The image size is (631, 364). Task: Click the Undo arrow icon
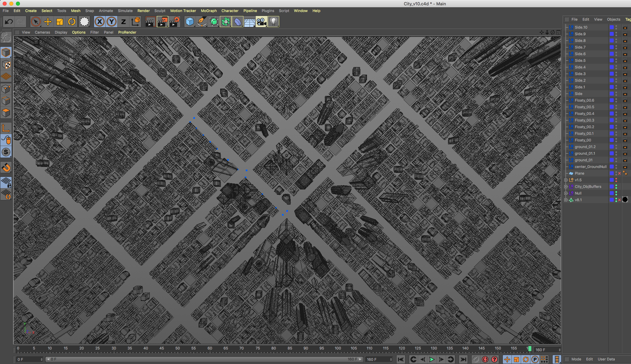click(x=9, y=22)
